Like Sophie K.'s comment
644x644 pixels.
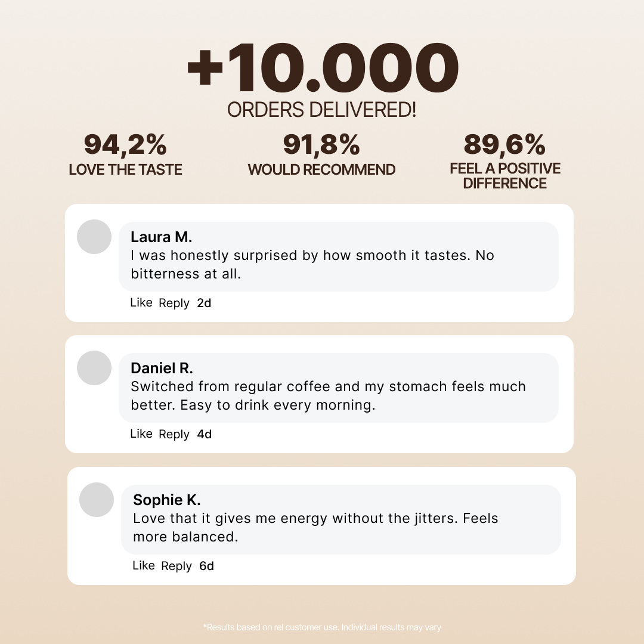(144, 566)
